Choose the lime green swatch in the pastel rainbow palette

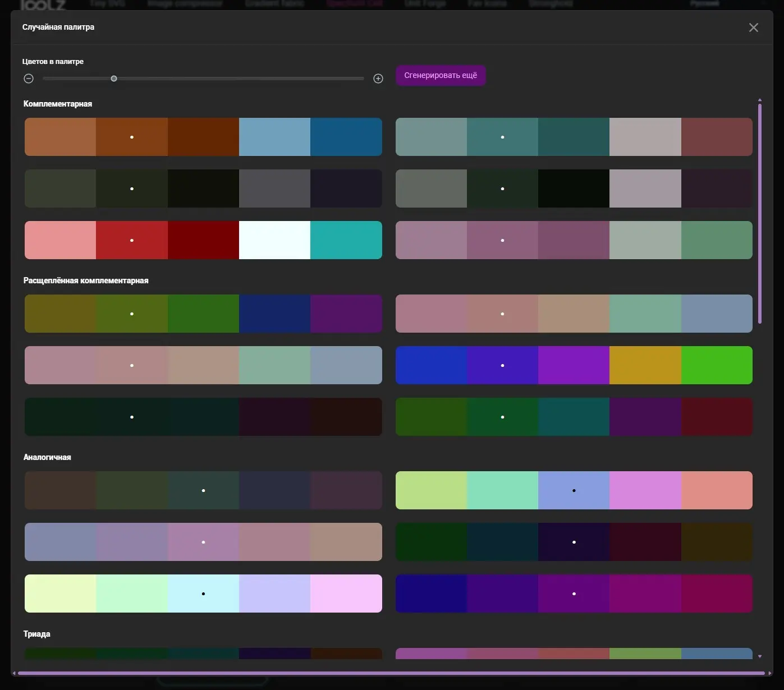[x=431, y=490]
